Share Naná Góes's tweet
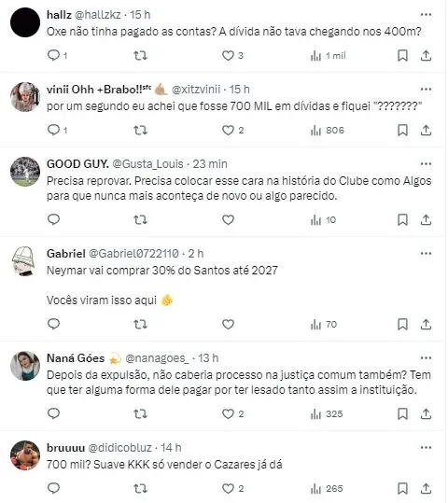Screen dimensions: 448x503 (x=426, y=413)
